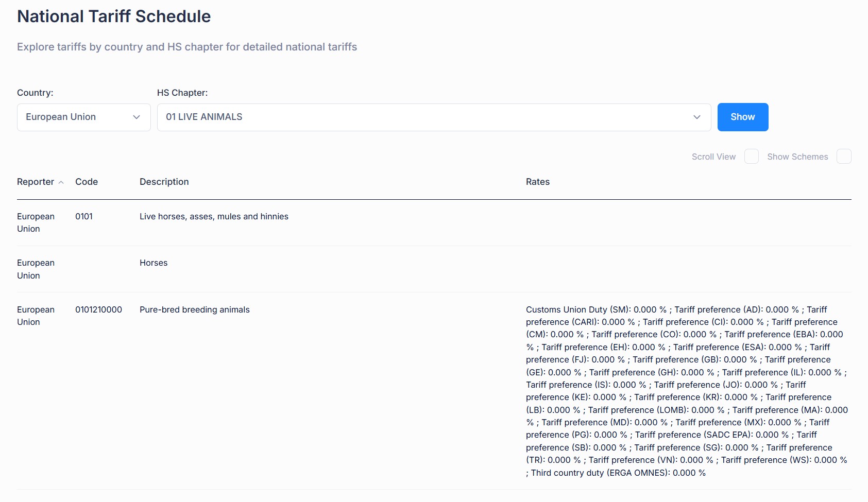Select tariff code 0101210000

tap(98, 309)
